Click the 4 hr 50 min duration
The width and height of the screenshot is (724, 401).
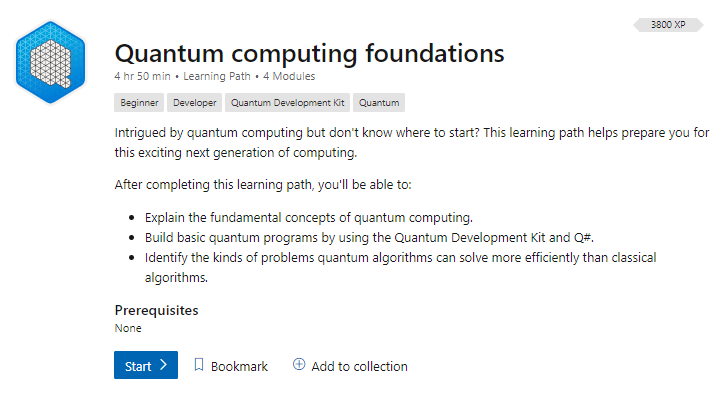click(x=143, y=76)
